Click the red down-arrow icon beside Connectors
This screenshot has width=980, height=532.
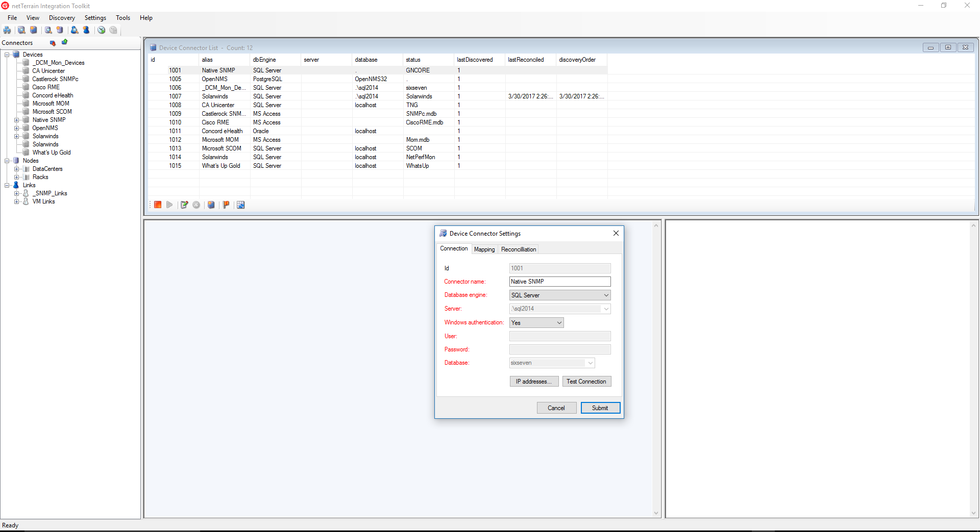click(53, 43)
